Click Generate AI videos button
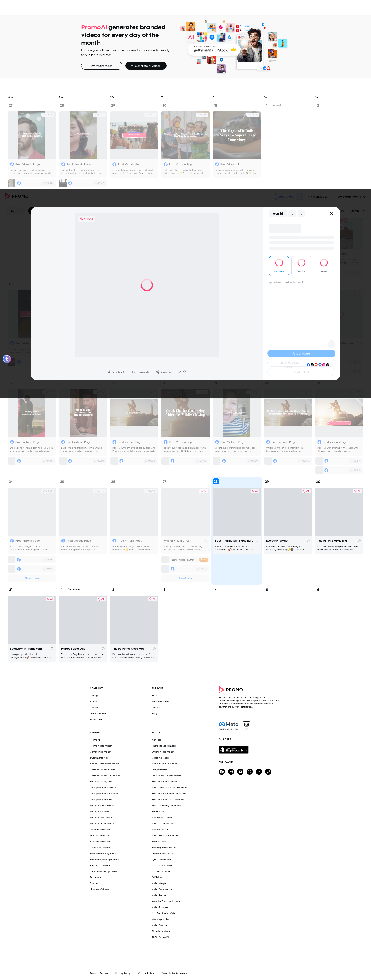The image size is (371, 980). [146, 66]
